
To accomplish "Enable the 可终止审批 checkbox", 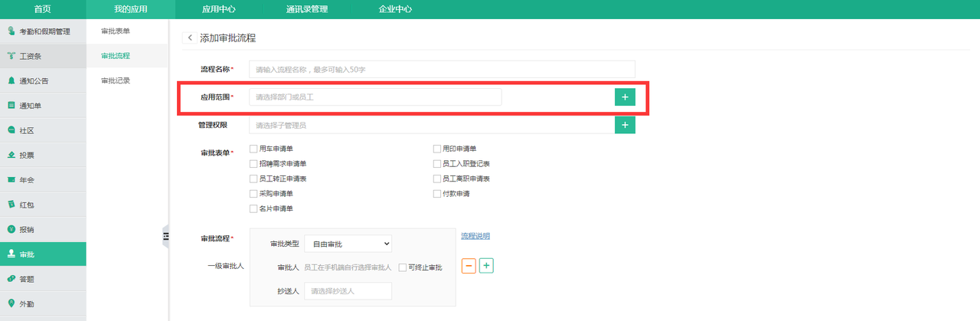I will tap(402, 267).
